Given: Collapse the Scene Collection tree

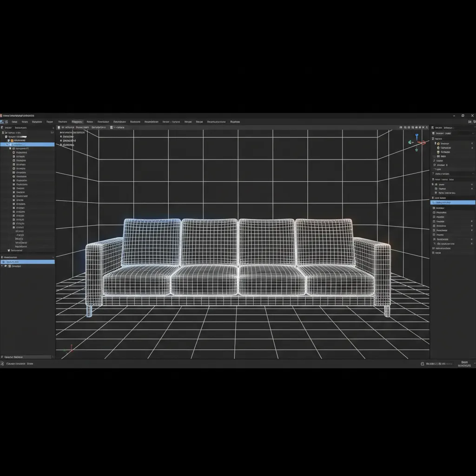Looking at the screenshot, I should 4,133.
